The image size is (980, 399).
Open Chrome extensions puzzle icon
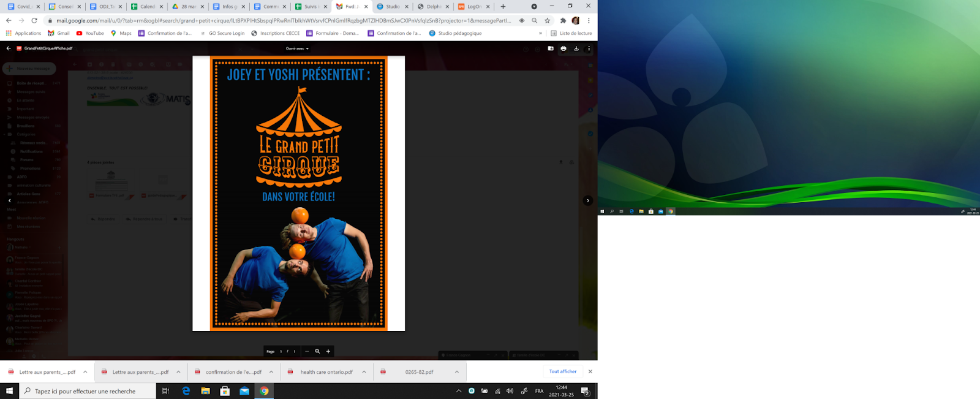563,20
